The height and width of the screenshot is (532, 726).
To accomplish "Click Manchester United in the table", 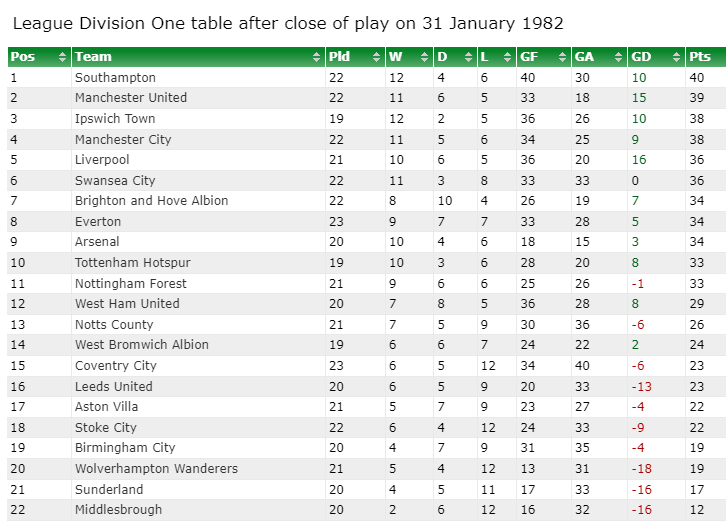I will click(x=131, y=98).
